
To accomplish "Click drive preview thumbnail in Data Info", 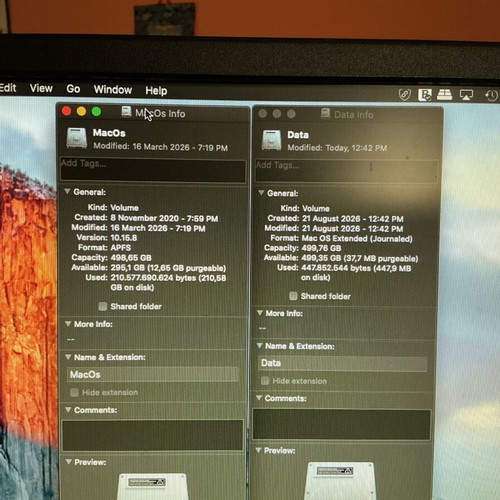I will pyautogui.click(x=340, y=480).
